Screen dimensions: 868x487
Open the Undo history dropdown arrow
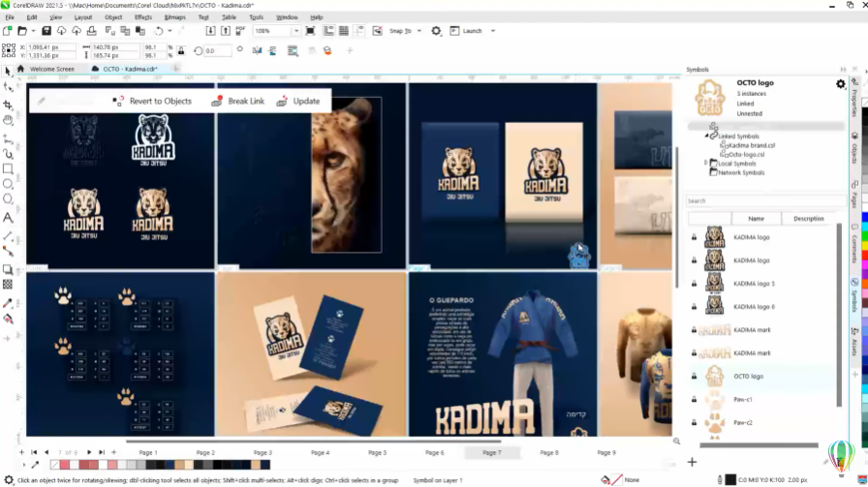(x=170, y=31)
